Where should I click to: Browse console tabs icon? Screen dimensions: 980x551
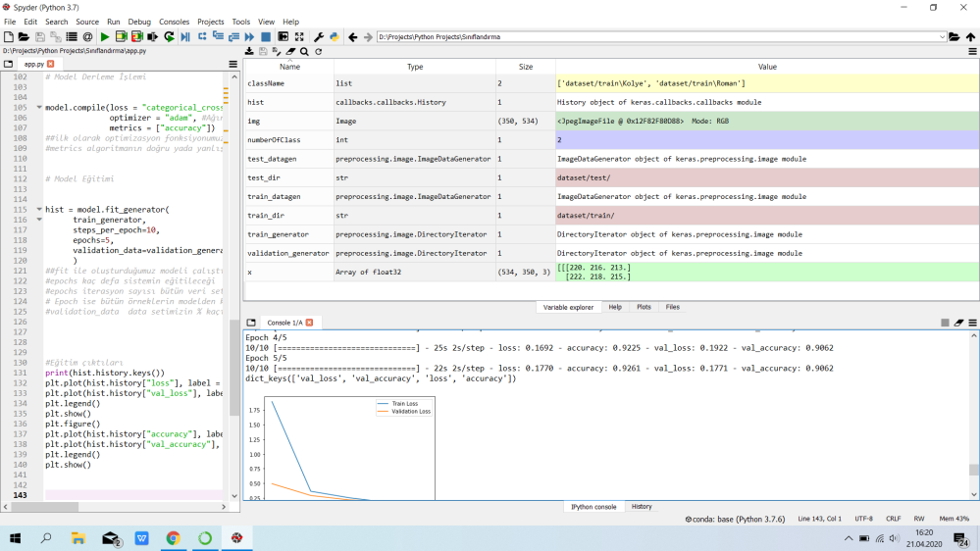[x=251, y=323]
